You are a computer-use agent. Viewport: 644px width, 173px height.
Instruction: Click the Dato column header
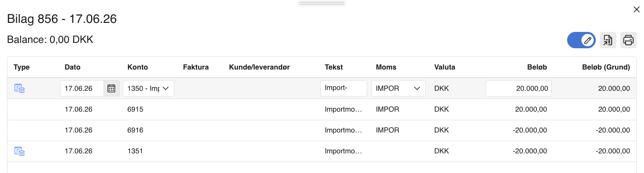point(72,67)
